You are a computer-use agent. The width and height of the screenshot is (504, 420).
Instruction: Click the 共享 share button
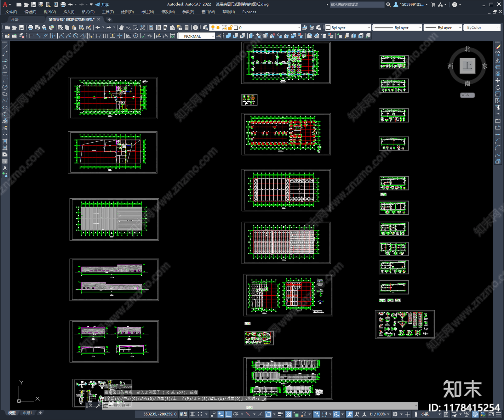(x=102, y=4)
